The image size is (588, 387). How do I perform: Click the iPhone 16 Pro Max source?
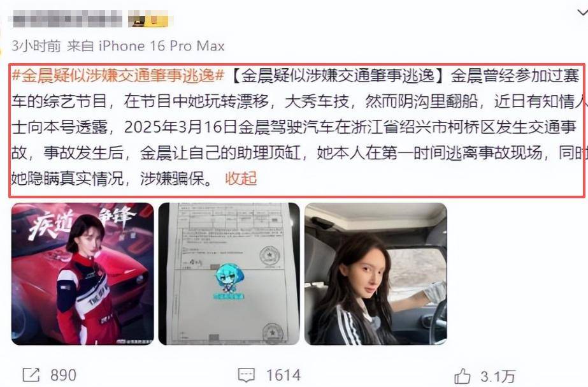pos(162,46)
